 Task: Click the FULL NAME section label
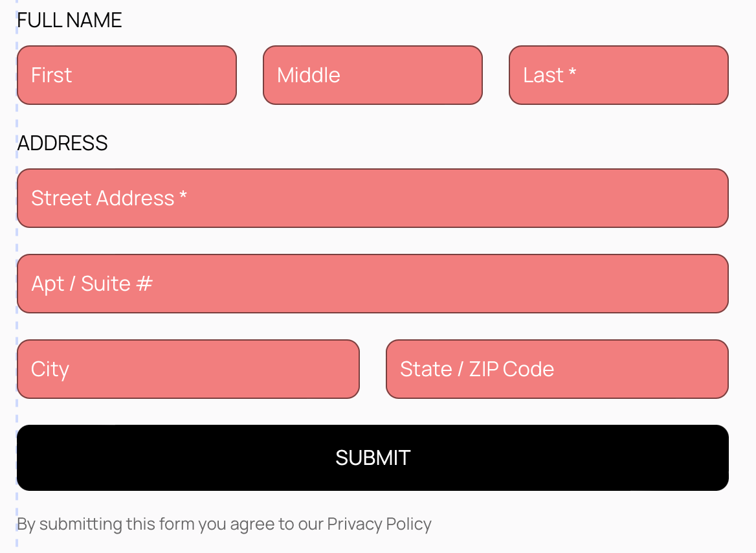click(x=69, y=21)
